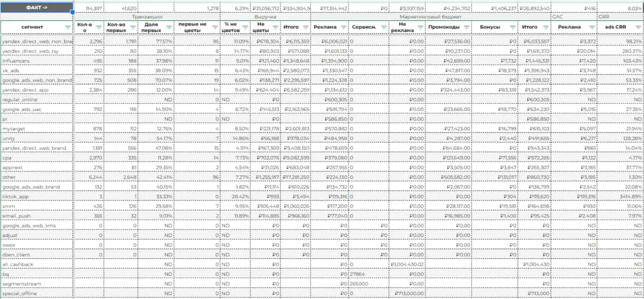644x299 pixels.
Task: Select the google_ads_web_kms segment cell
Action: point(37,225)
